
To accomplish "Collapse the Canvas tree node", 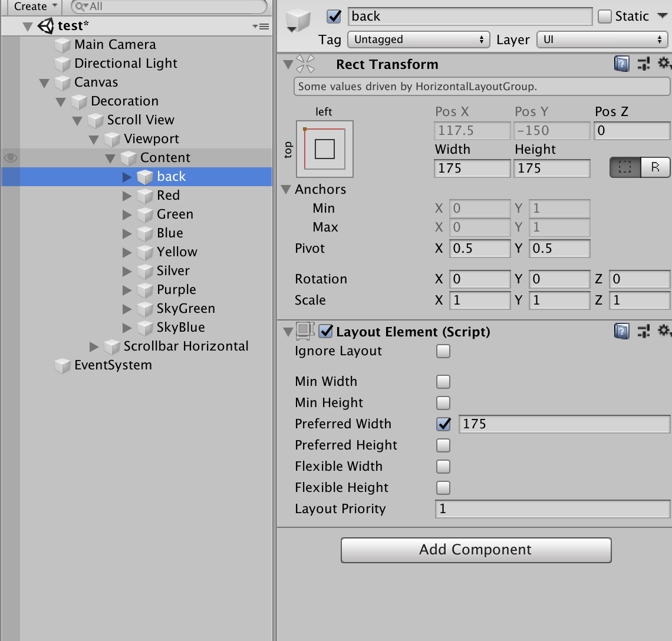I will click(x=44, y=82).
